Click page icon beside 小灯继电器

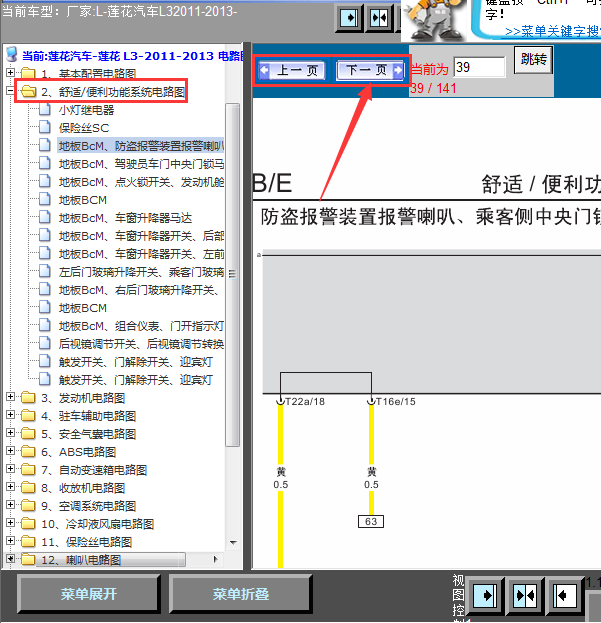[x=45, y=109]
